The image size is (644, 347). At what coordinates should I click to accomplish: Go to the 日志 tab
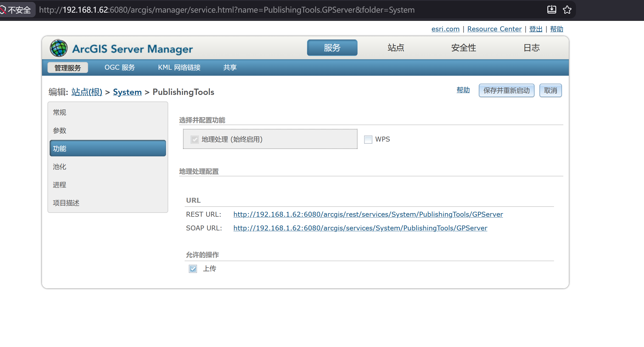531,48
